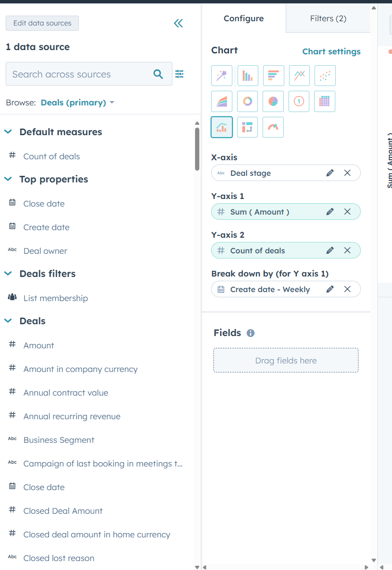Image resolution: width=392 pixels, height=570 pixels.
Task: Open the Configure tab
Action: click(244, 18)
